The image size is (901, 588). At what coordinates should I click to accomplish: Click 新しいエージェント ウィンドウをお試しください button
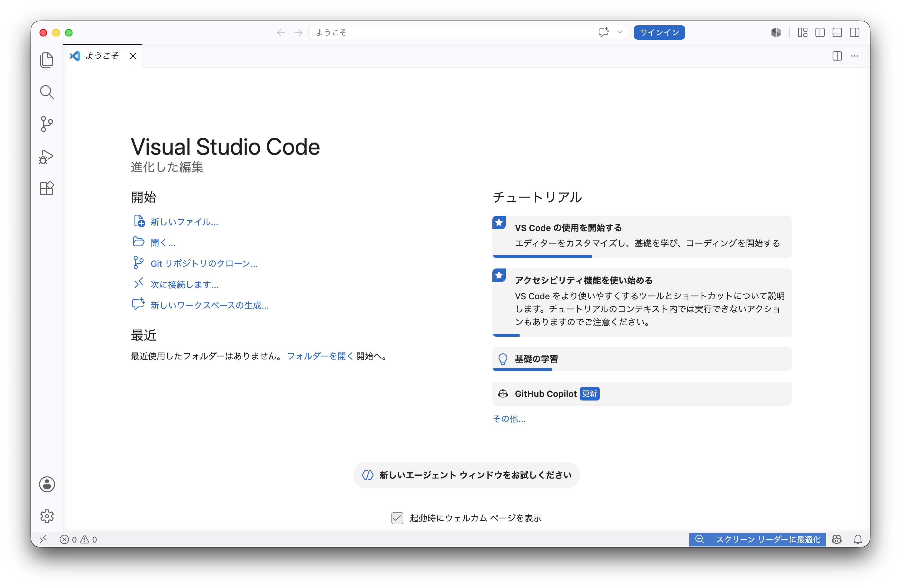click(466, 475)
